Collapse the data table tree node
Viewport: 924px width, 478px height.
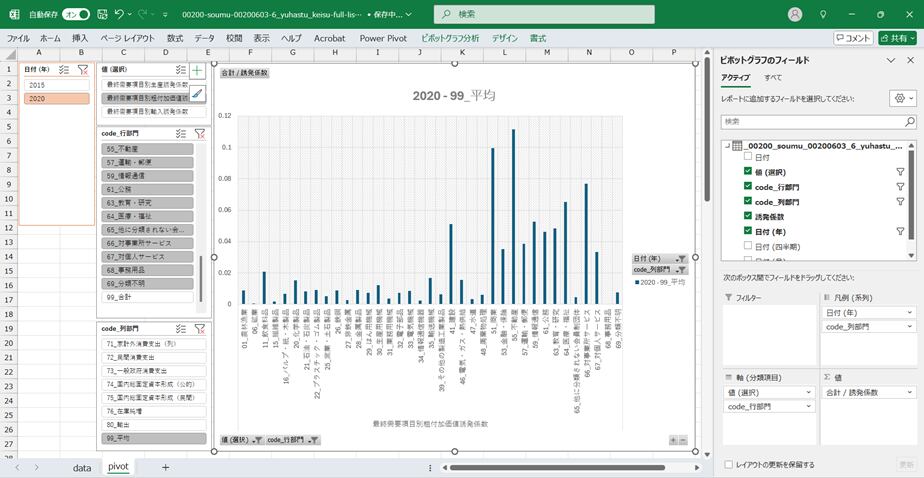[727, 145]
